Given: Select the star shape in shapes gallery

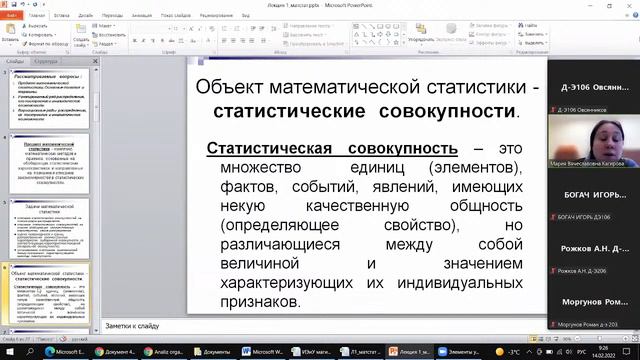Looking at the screenshot, I should click(396, 42).
